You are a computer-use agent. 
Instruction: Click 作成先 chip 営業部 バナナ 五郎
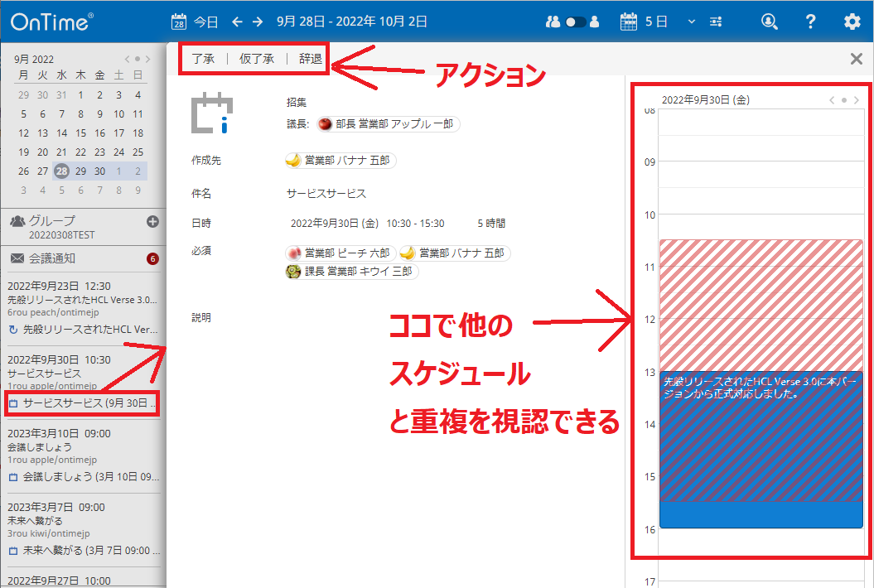(x=340, y=161)
